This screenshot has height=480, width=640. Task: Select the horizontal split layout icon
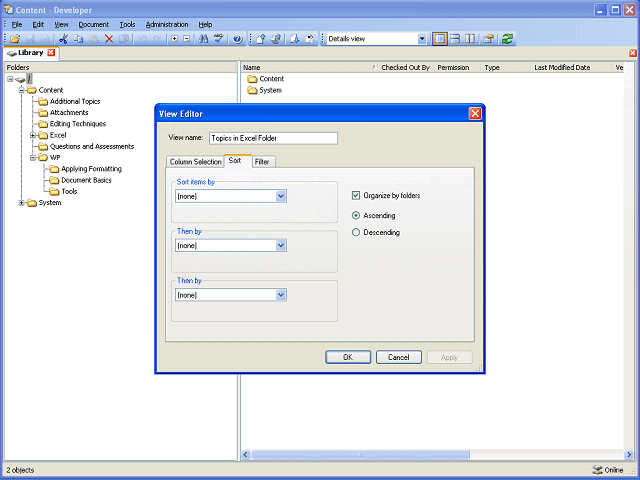pyautogui.click(x=455, y=39)
